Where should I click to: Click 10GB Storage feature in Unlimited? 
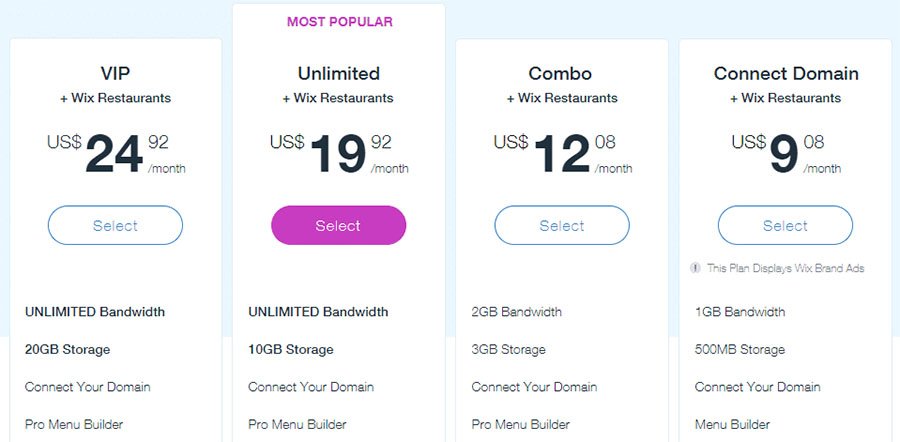[x=291, y=349]
